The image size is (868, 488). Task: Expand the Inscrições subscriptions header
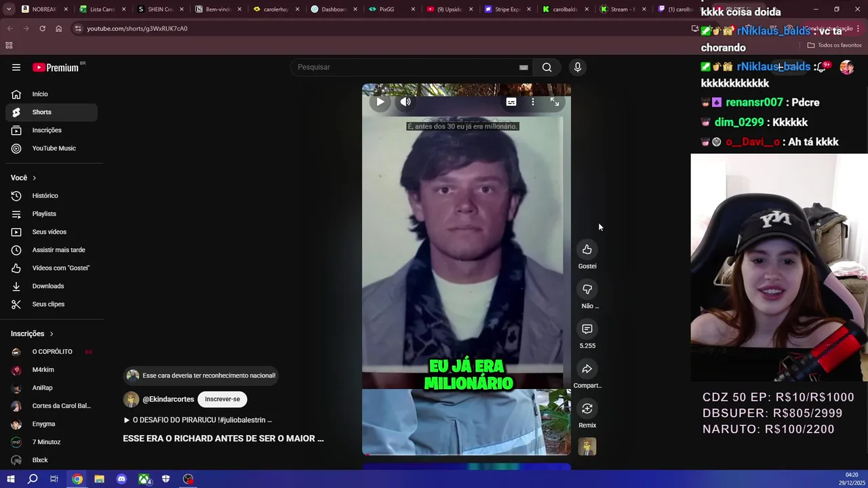pos(32,333)
